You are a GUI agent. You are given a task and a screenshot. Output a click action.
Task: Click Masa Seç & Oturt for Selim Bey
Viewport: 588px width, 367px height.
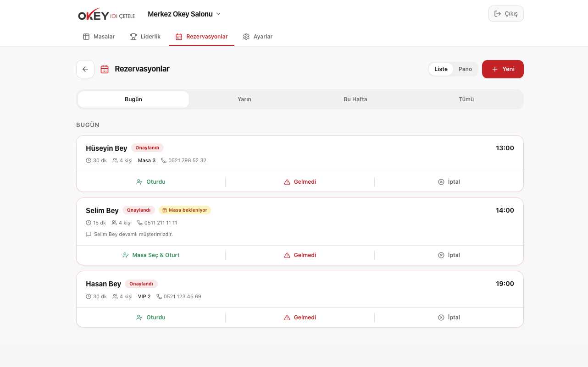(x=151, y=255)
